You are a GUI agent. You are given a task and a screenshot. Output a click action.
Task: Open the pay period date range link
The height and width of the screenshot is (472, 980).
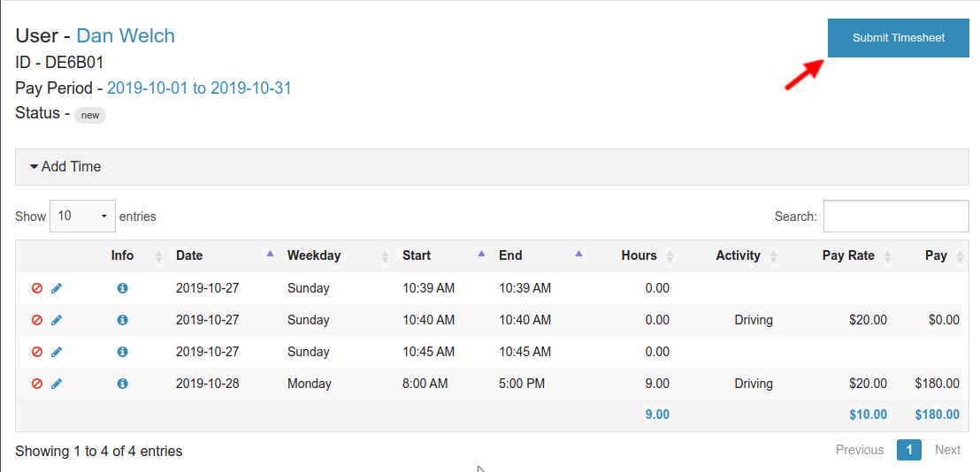(x=199, y=88)
